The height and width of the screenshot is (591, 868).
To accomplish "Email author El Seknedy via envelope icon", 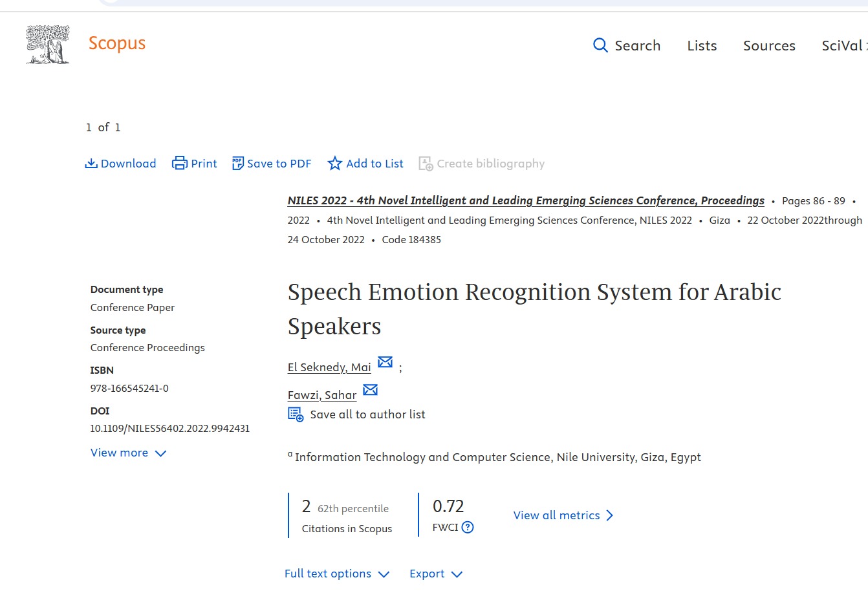I will coord(385,362).
